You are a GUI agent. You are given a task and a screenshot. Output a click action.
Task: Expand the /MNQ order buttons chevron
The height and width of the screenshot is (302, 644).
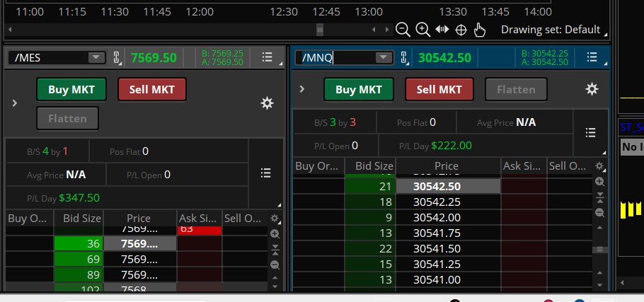coord(302,89)
